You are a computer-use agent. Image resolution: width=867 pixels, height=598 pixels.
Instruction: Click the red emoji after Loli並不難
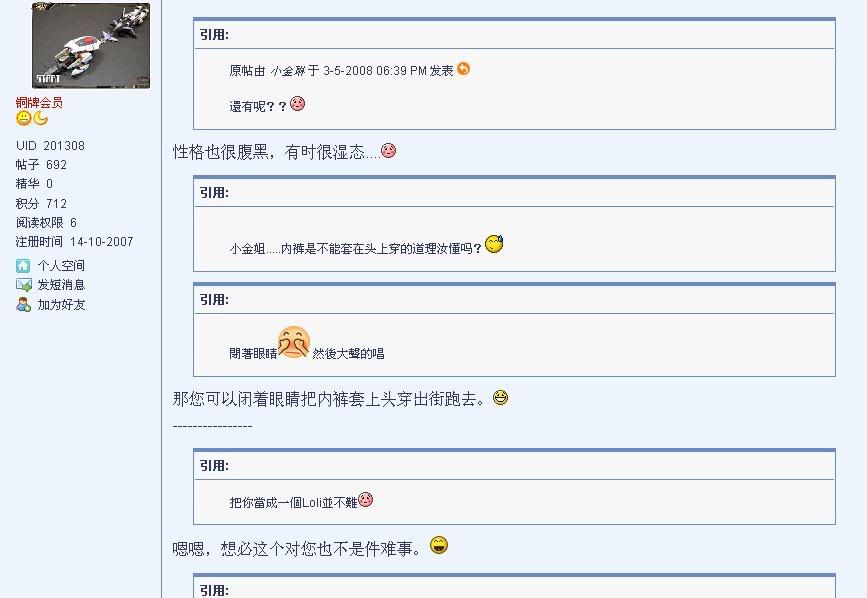coord(365,500)
